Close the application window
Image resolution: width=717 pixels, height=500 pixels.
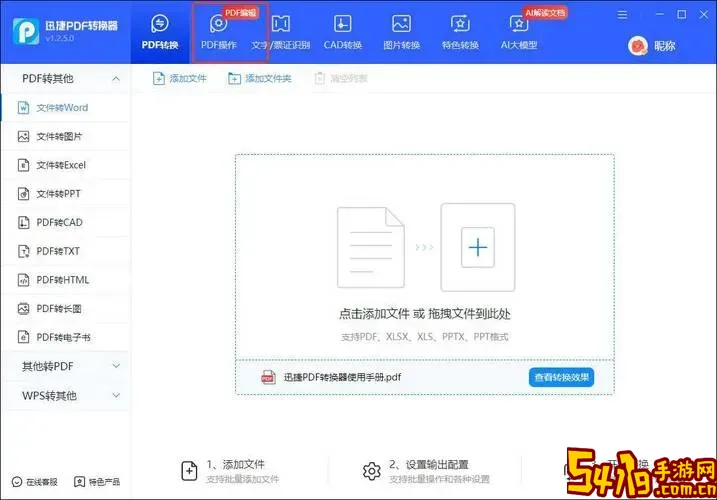point(704,15)
